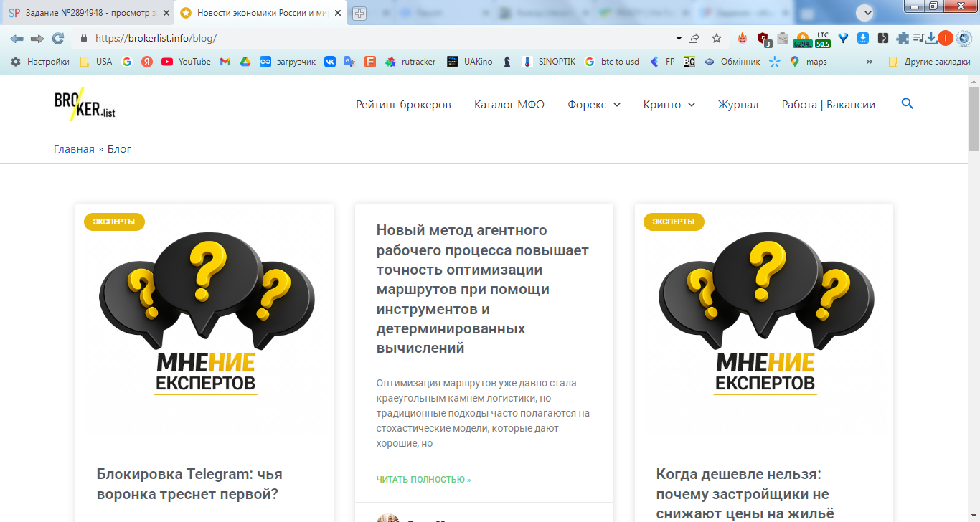Open the rutracker bookmark
This screenshot has width=980, height=522.
(410, 62)
